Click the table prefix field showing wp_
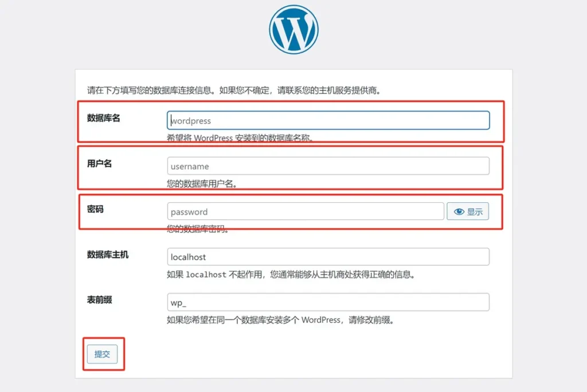This screenshot has width=587, height=392. pyautogui.click(x=327, y=302)
